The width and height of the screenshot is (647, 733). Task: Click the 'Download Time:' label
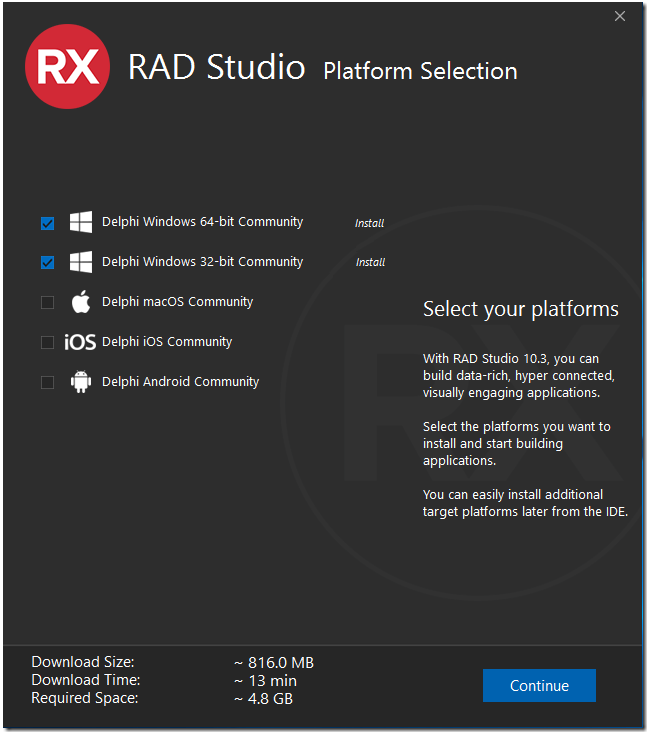[x=86, y=680]
